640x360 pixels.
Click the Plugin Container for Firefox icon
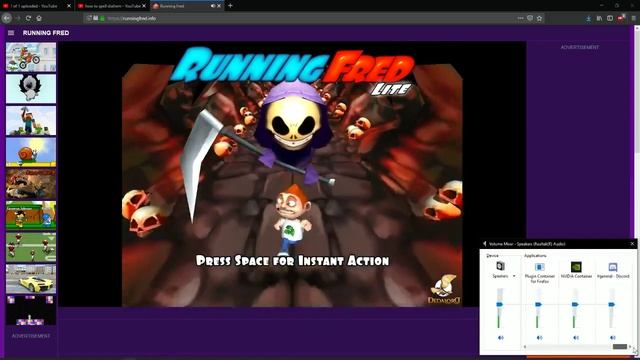pyautogui.click(x=539, y=267)
